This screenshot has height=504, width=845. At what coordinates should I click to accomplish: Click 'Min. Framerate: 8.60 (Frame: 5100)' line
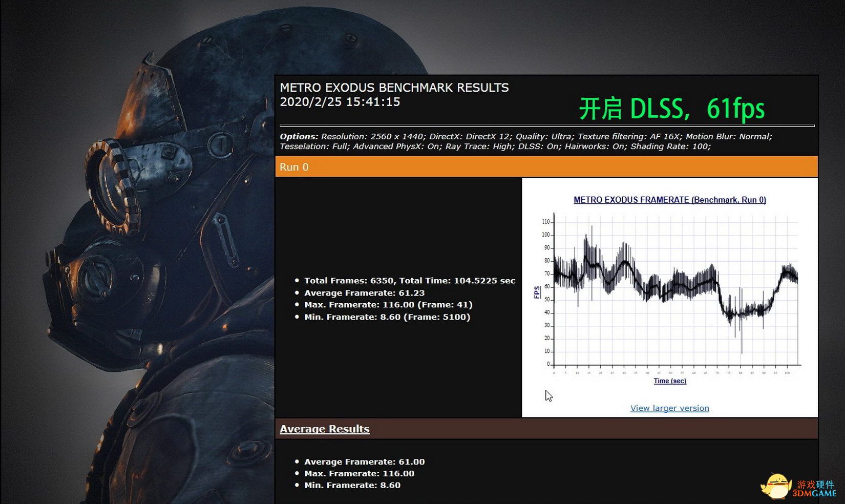pyautogui.click(x=387, y=317)
